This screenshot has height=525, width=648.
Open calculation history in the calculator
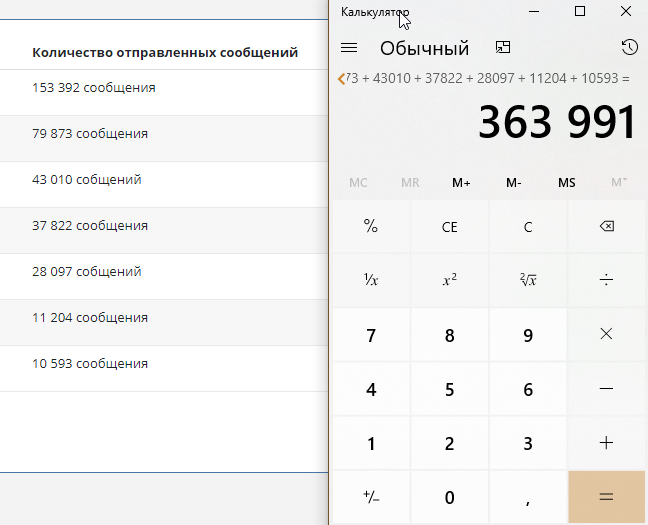[629, 47]
